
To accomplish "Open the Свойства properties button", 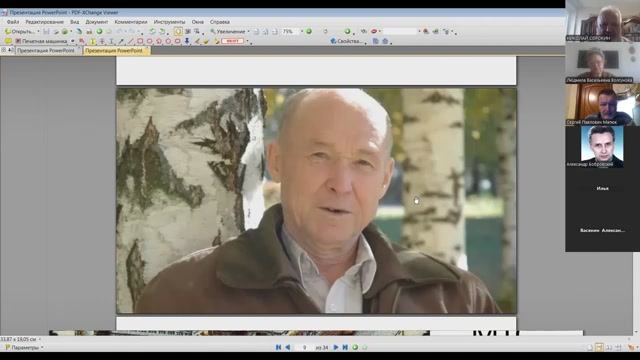I will 346,41.
